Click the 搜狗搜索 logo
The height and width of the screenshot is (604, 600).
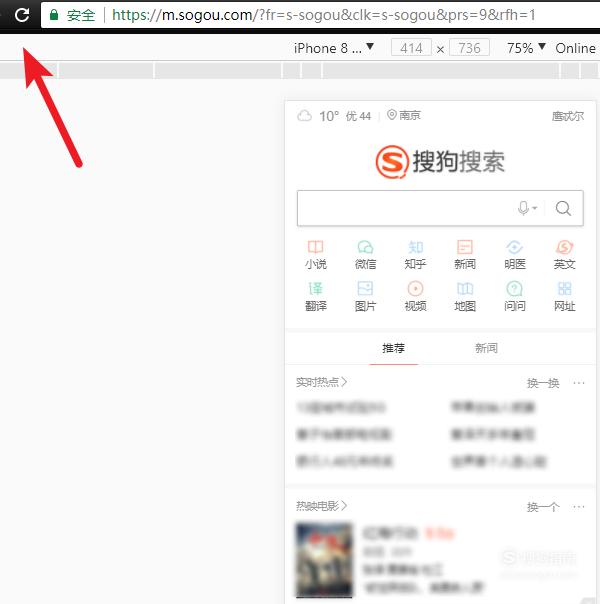[x=440, y=162]
